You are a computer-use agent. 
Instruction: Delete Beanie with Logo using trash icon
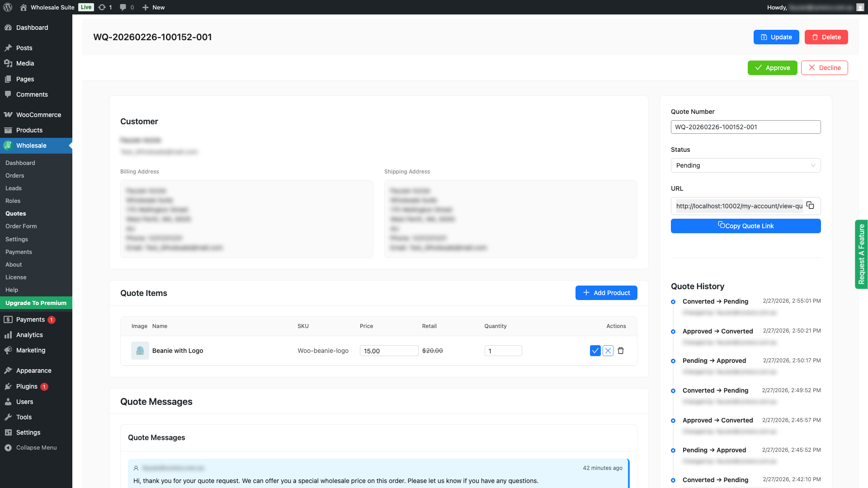tap(621, 351)
